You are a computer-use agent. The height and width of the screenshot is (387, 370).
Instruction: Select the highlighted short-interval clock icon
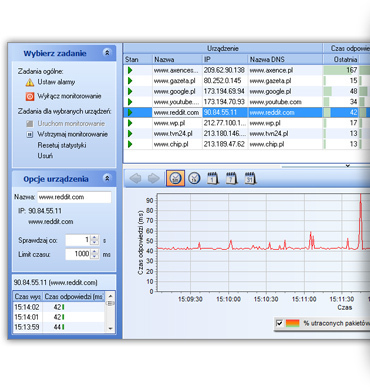click(175, 178)
